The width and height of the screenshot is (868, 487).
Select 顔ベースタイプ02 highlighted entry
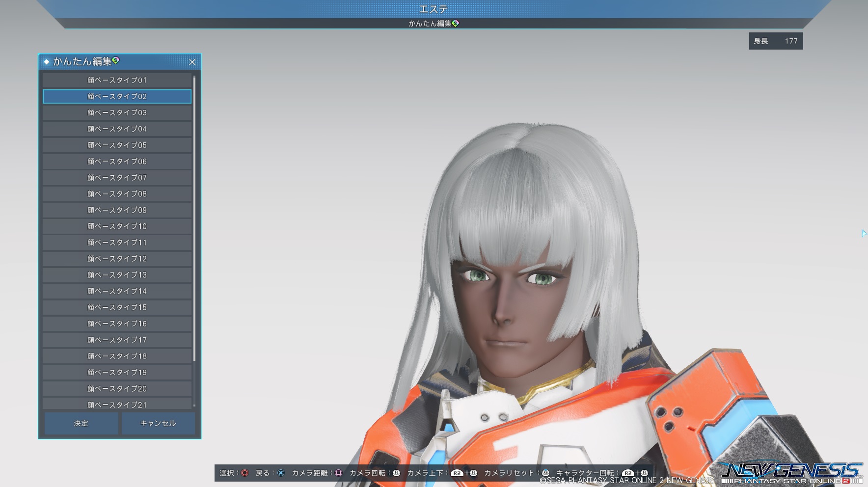click(117, 96)
